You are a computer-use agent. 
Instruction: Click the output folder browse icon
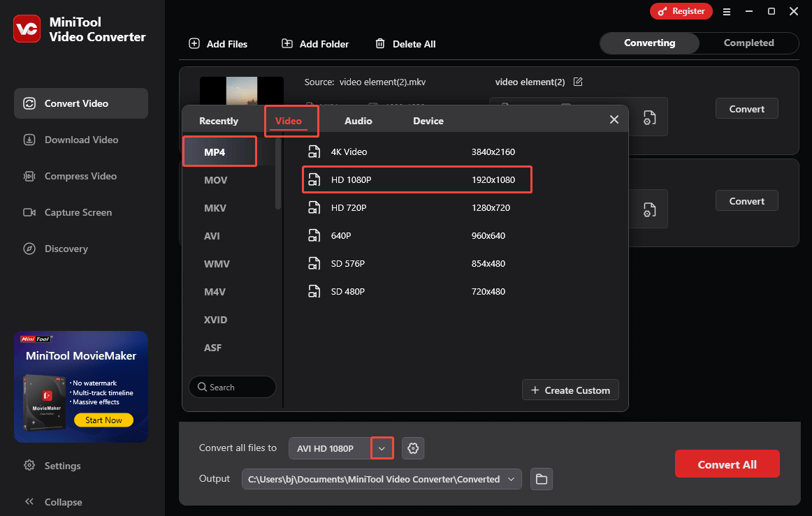point(541,479)
